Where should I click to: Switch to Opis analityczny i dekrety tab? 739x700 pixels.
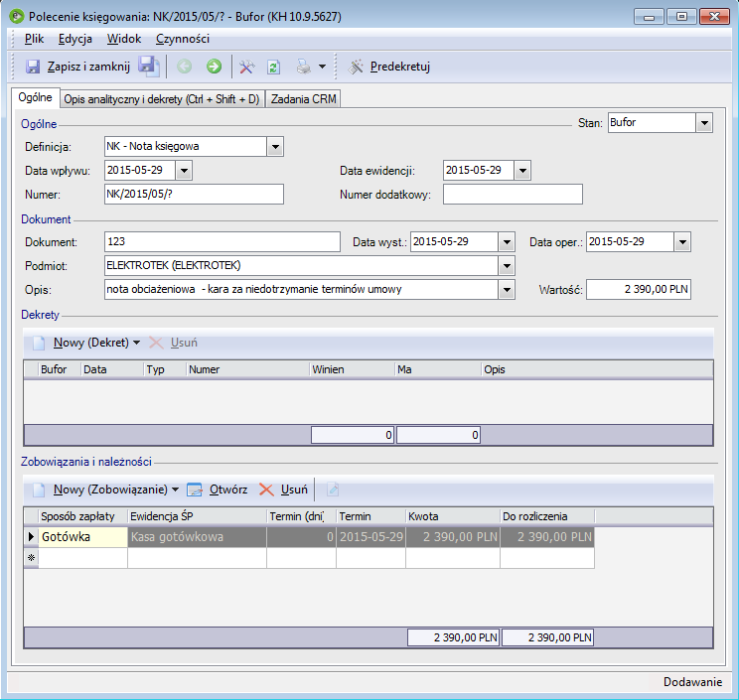coord(162,99)
